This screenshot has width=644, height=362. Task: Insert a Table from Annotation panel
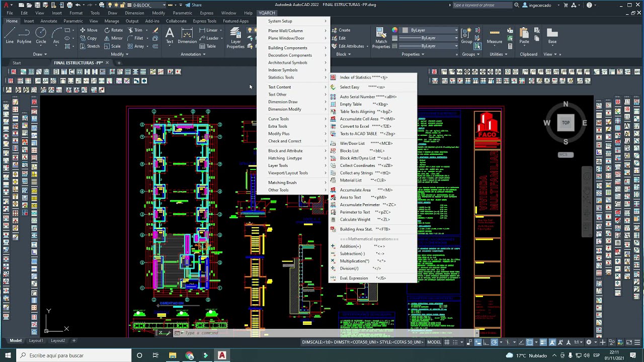coord(207,46)
